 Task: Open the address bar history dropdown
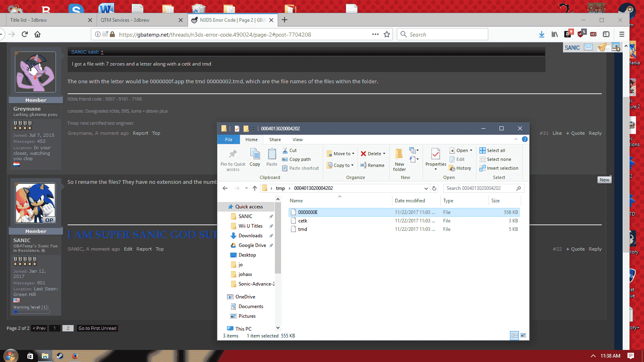(426, 188)
